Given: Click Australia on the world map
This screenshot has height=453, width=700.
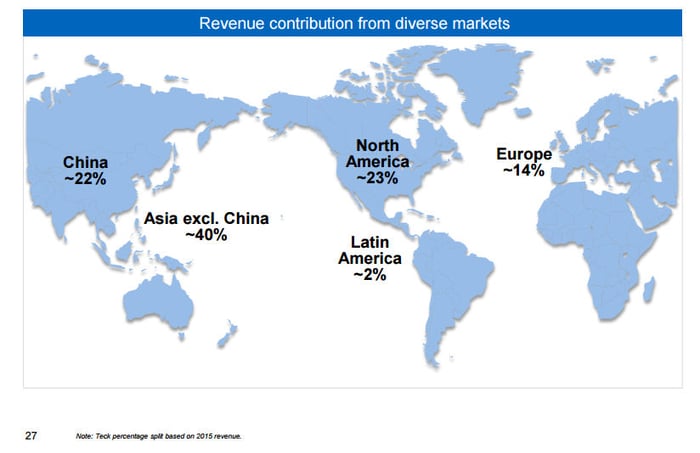Looking at the screenshot, I should pos(158,302).
